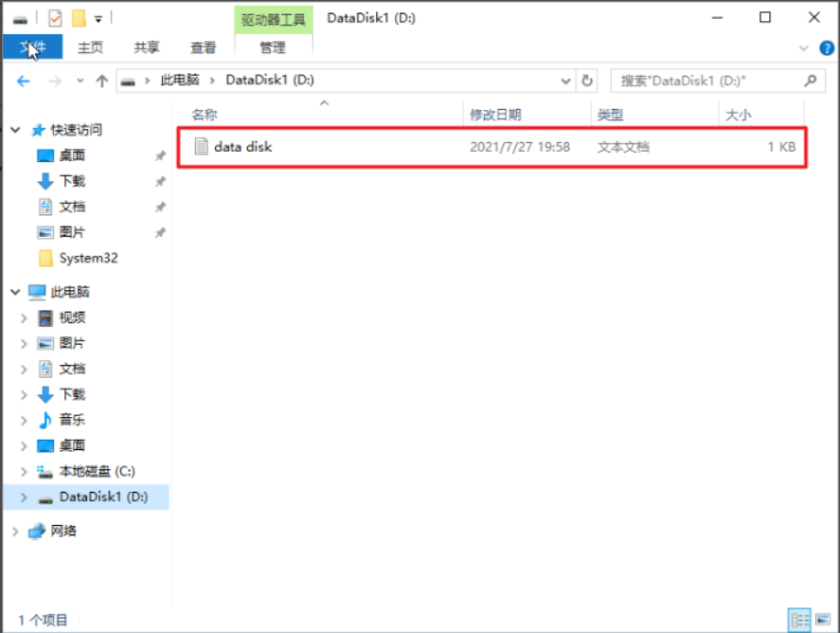Expand the 本地磁盘 (C:) node
Screen dimensions: 840x633
pos(24,472)
